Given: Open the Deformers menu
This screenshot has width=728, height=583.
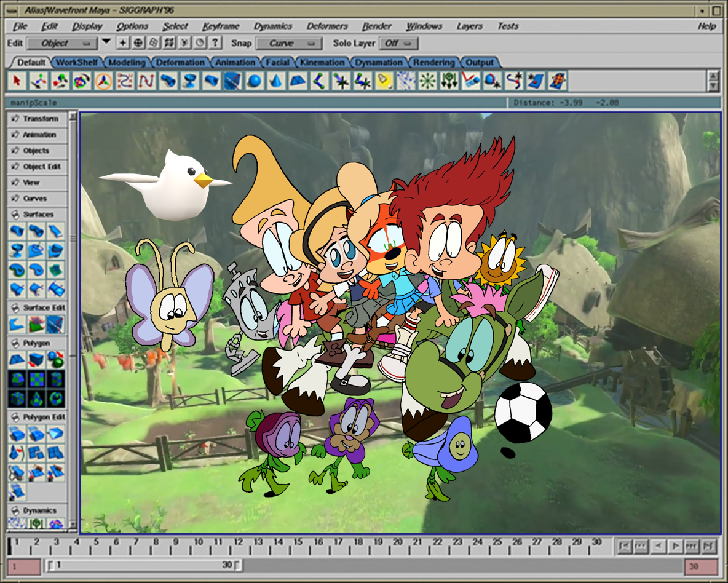Looking at the screenshot, I should tap(327, 26).
